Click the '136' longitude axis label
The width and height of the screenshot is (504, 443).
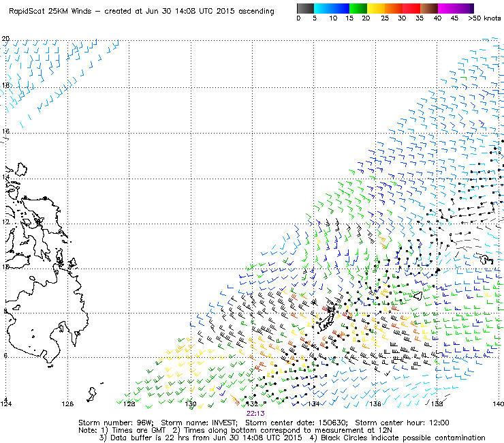[375, 403]
